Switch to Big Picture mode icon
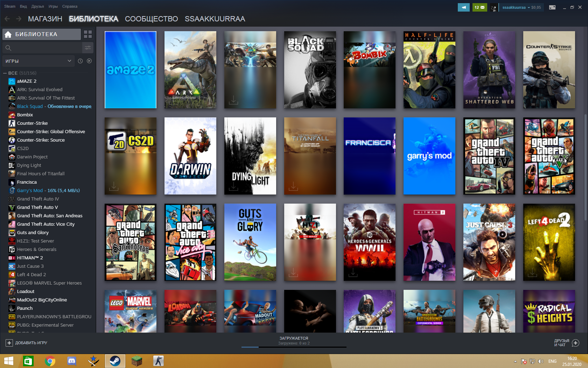This screenshot has width=588, height=368. click(x=552, y=7)
